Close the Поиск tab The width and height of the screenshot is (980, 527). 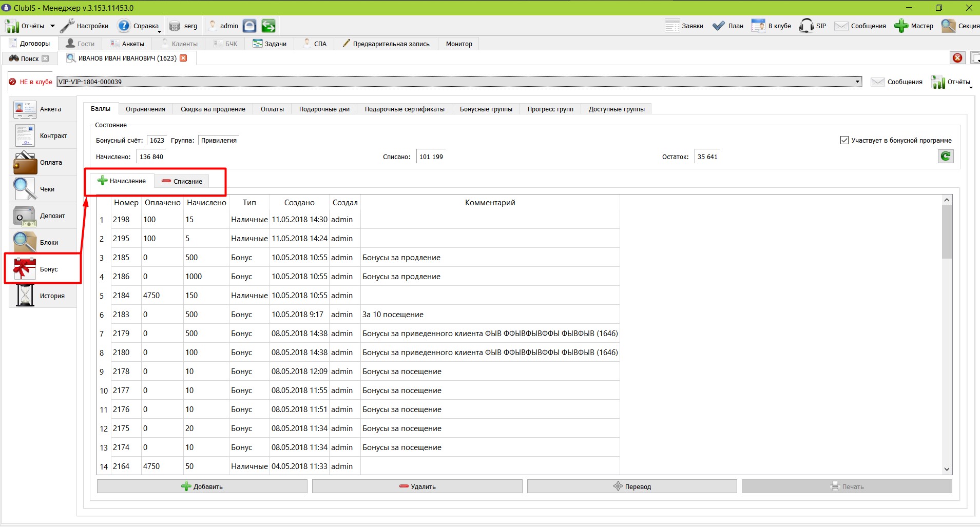click(45, 58)
